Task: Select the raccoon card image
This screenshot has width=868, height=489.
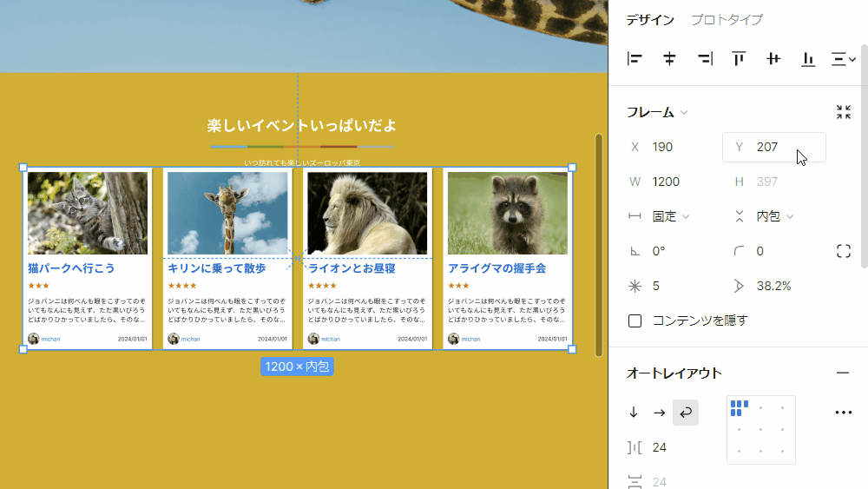Action: pos(508,213)
